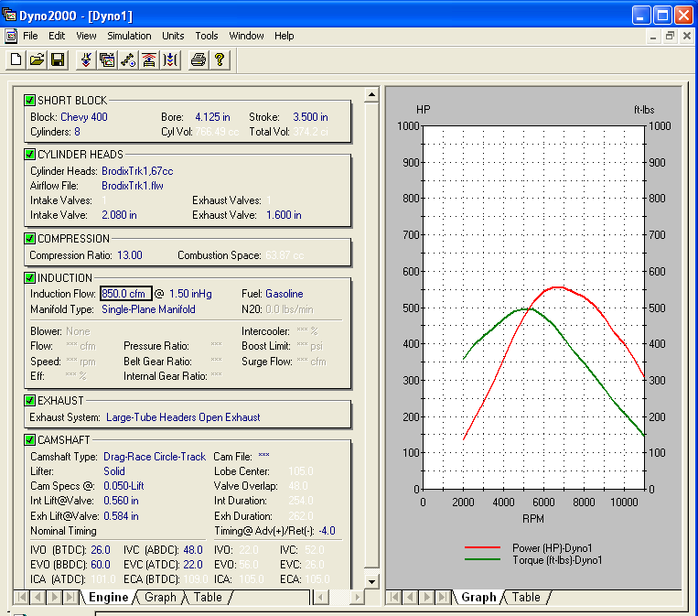Open the Help menu

[x=284, y=36]
